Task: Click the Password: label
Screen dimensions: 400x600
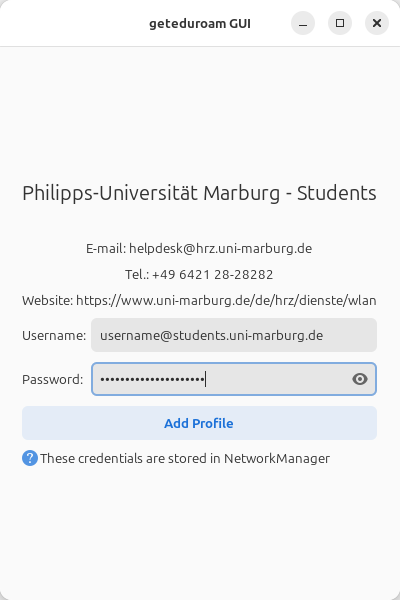Action: click(52, 380)
